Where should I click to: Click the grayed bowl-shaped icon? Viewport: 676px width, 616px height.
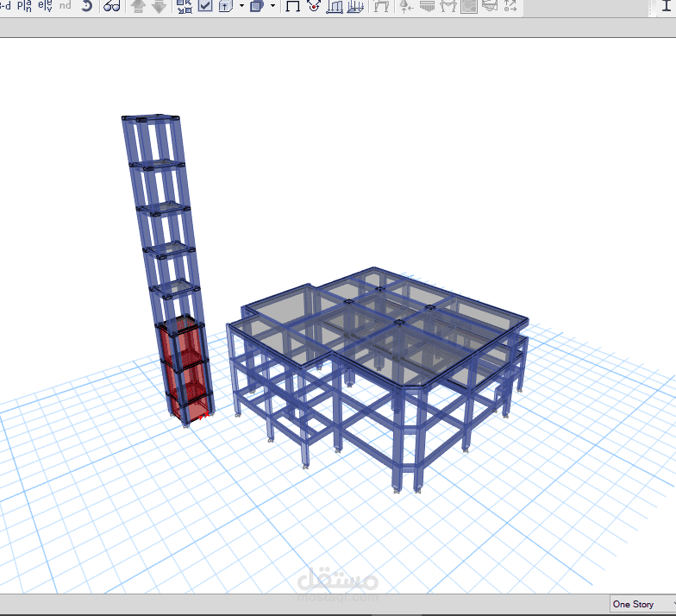[x=490, y=5]
